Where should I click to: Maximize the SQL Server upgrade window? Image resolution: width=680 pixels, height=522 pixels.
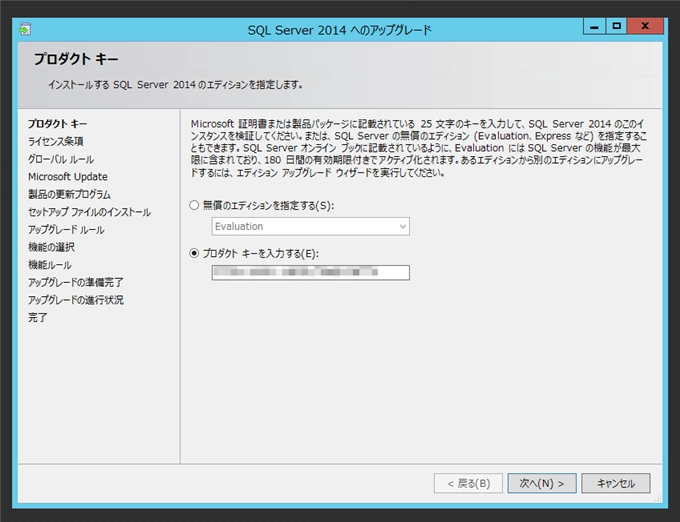point(616,26)
